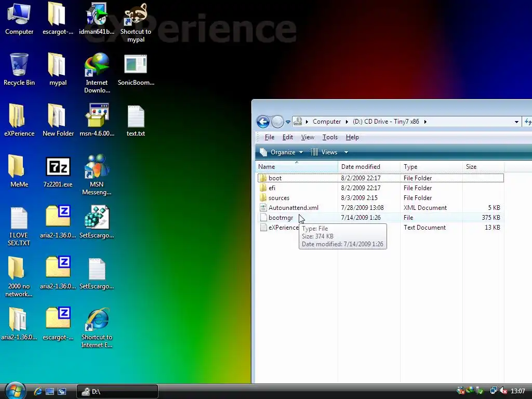
Task: Open the Computer desktop icon
Action: tap(19, 19)
